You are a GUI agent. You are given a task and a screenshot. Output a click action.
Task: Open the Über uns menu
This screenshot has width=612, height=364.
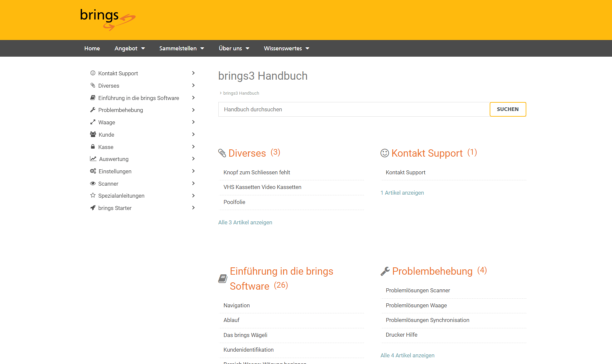[234, 48]
